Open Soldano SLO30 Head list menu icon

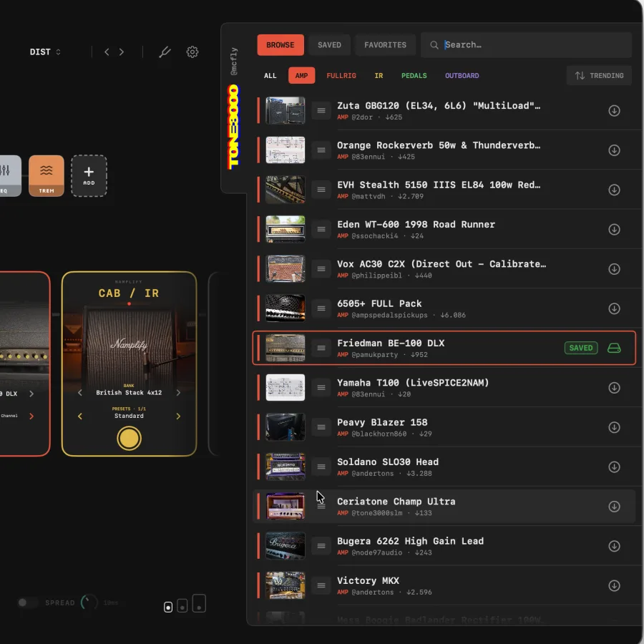321,467
